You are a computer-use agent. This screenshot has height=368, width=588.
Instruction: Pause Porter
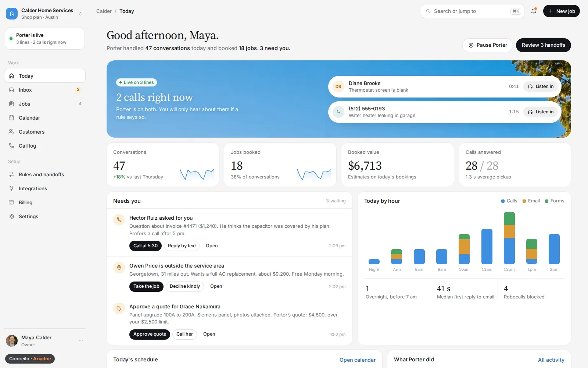488,45
